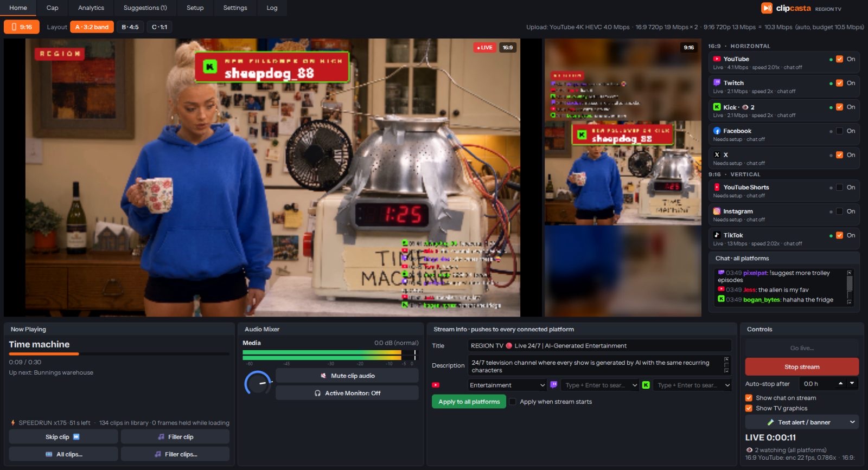Disable the YouTube platform checkbox
The height and width of the screenshot is (470, 868).
[x=839, y=59]
